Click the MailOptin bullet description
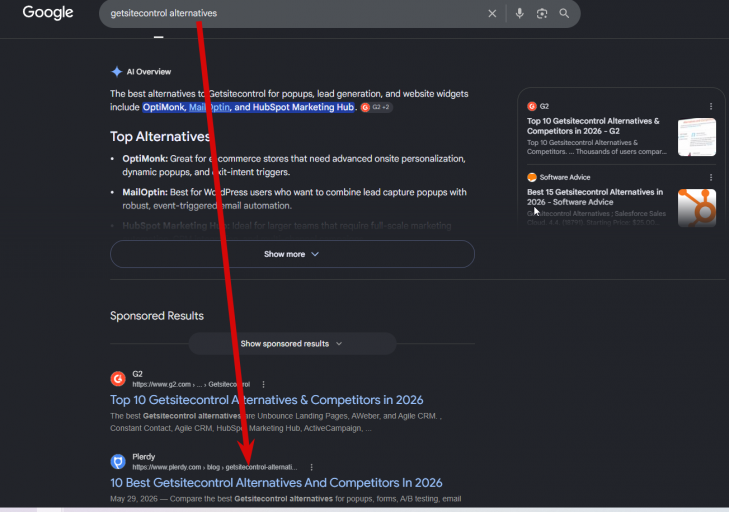The image size is (729, 512). [x=294, y=199]
